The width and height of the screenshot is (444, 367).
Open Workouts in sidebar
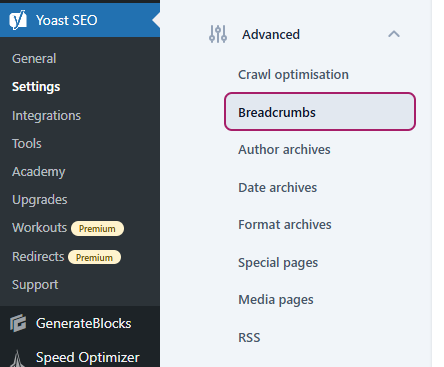39,228
